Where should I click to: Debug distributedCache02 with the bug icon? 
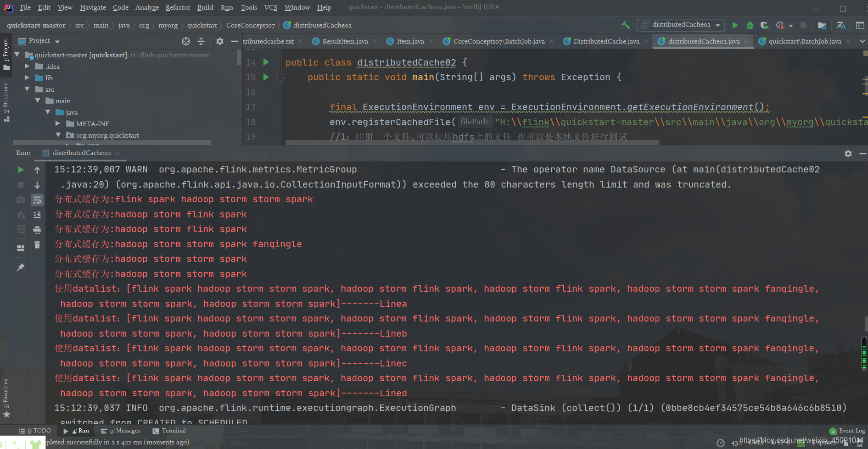pos(750,25)
